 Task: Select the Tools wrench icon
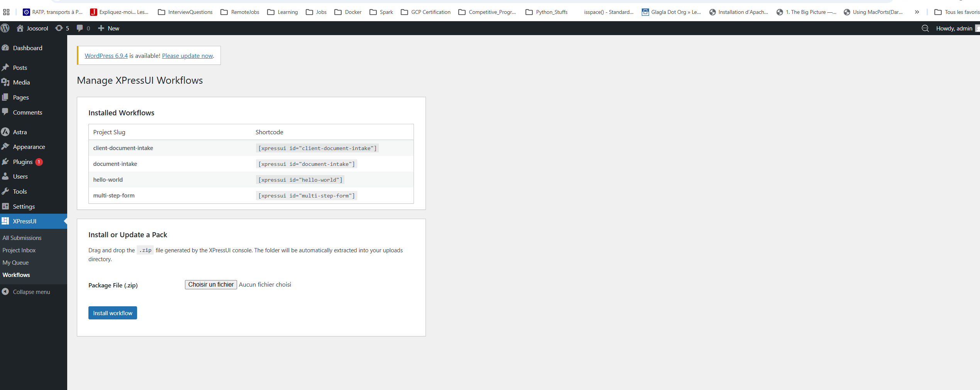click(x=5, y=191)
